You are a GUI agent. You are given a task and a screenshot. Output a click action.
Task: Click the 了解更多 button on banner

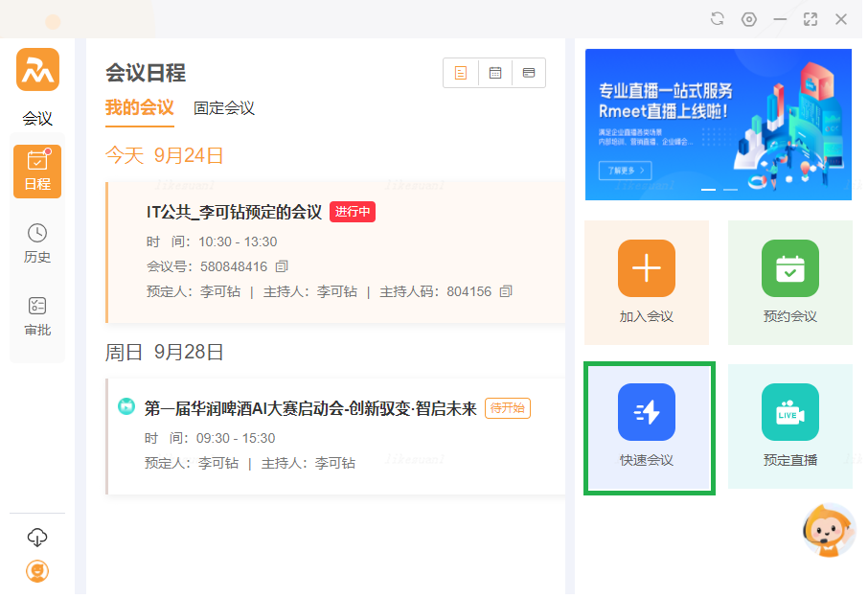625,172
